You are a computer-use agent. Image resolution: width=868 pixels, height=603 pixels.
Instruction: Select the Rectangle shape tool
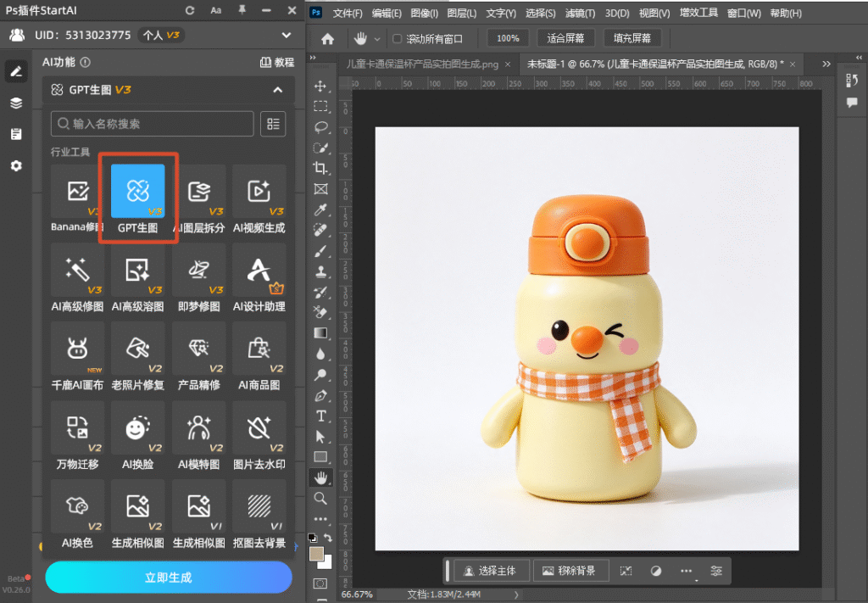[320, 457]
